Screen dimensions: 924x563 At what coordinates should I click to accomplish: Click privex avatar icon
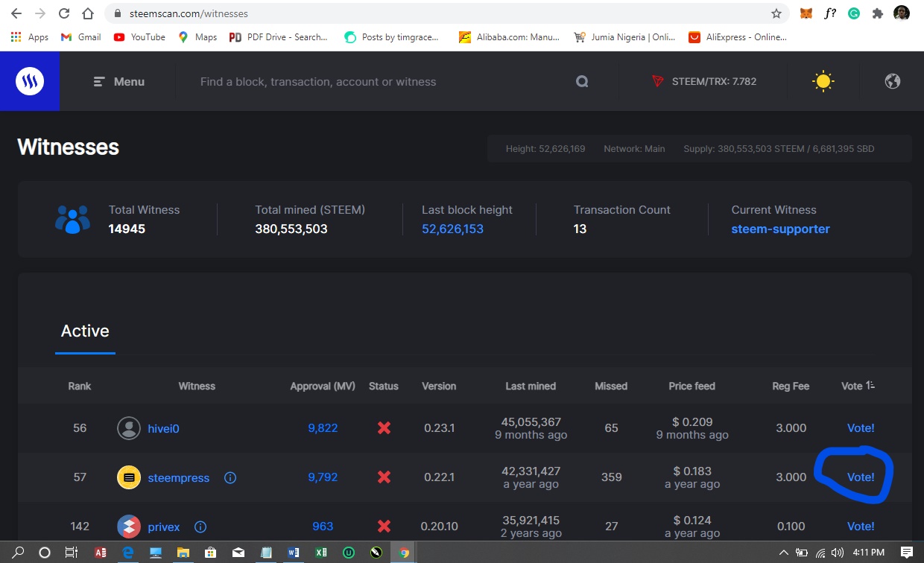click(129, 527)
